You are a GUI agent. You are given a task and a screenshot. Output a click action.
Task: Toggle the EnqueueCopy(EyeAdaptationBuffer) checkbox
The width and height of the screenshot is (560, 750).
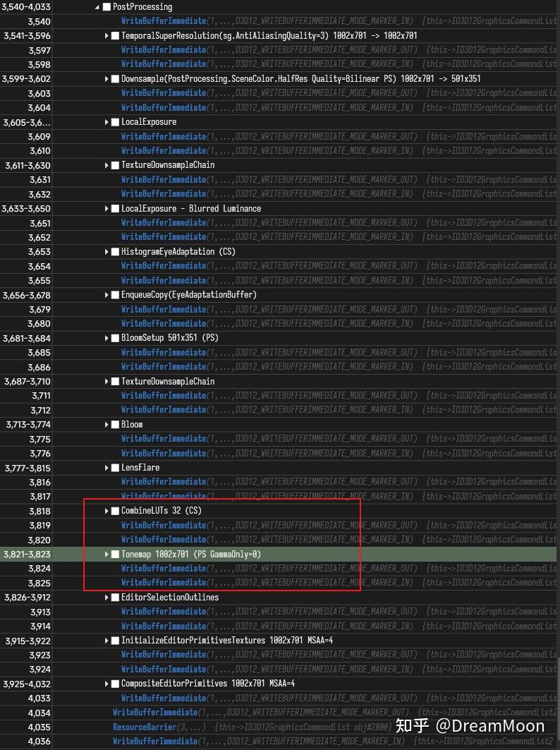coord(115,295)
